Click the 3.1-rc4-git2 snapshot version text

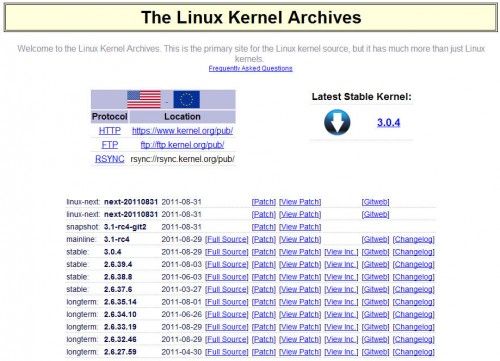125,227
